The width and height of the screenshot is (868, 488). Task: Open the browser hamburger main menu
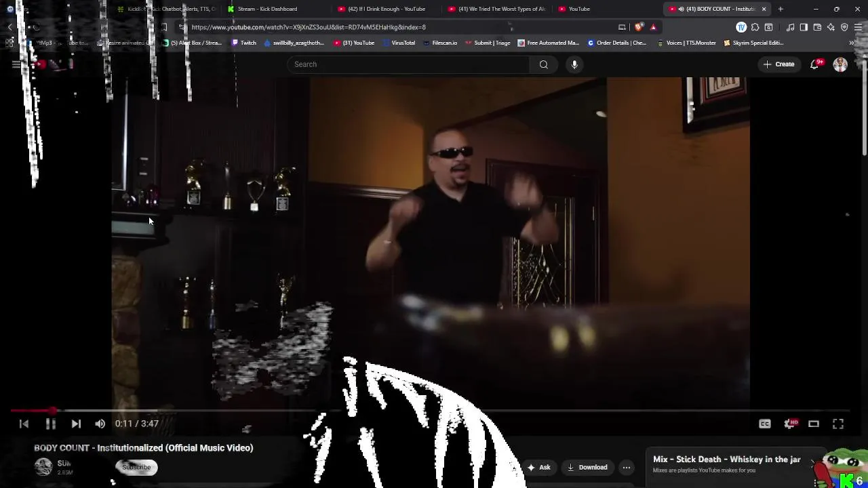[x=858, y=27]
